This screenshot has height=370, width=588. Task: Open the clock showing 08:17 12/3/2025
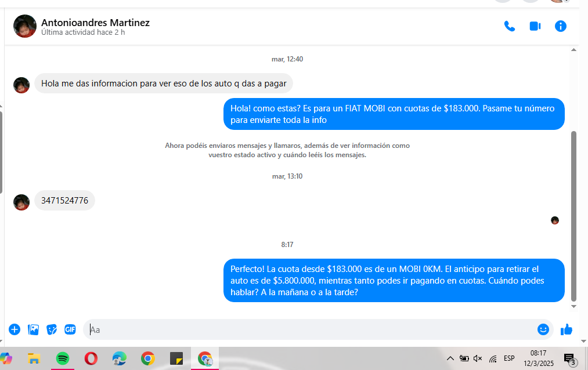click(539, 358)
